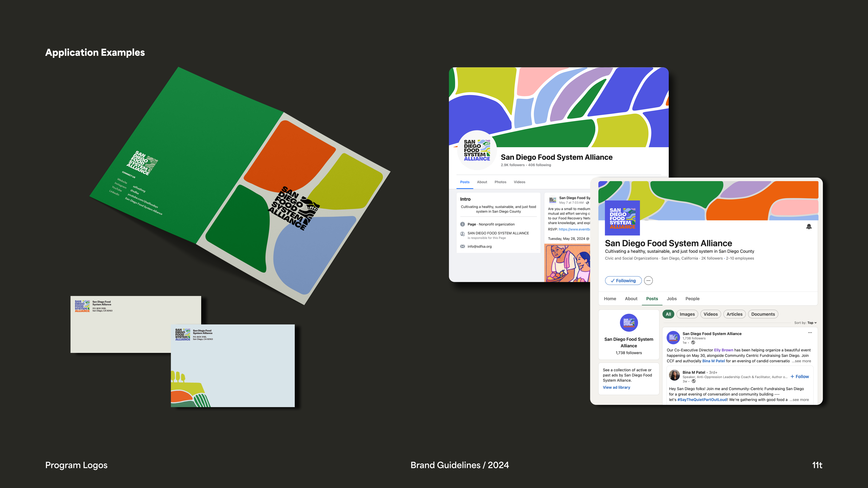Click the Facebook colorful cover image

[559, 107]
